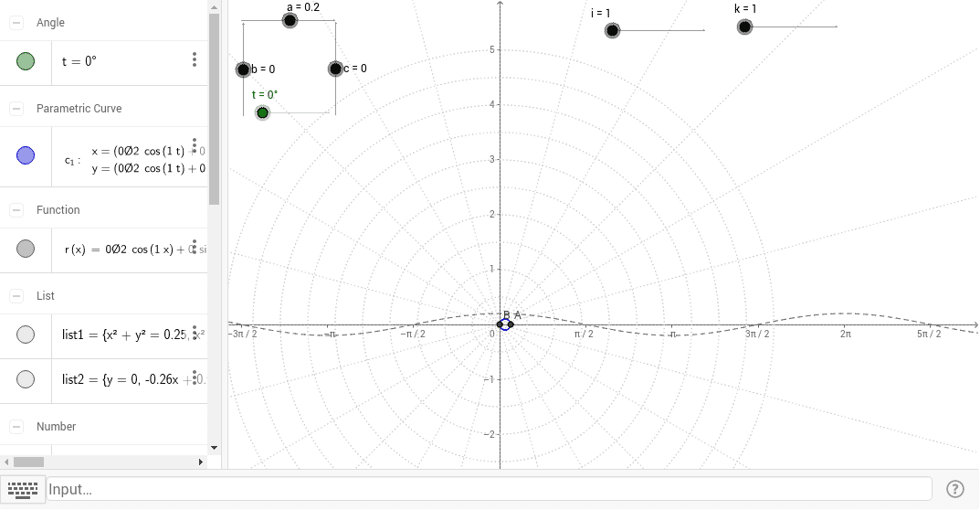Open the options menu for list2
This screenshot has width=980, height=510.
(195, 377)
